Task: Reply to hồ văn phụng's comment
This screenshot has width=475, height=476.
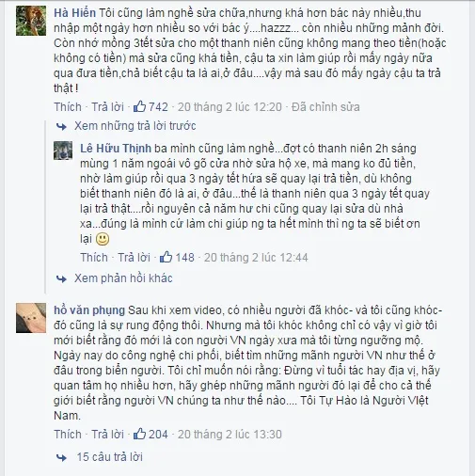Action: [x=108, y=435]
